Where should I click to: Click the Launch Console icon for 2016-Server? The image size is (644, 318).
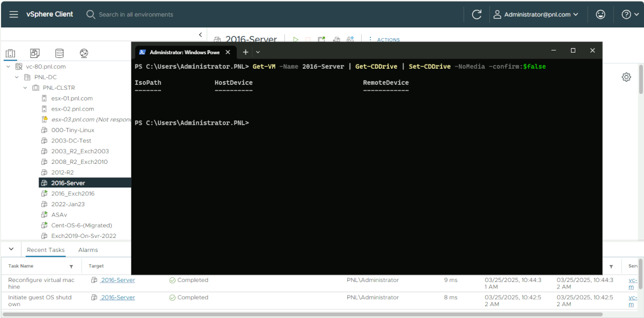tap(321, 39)
